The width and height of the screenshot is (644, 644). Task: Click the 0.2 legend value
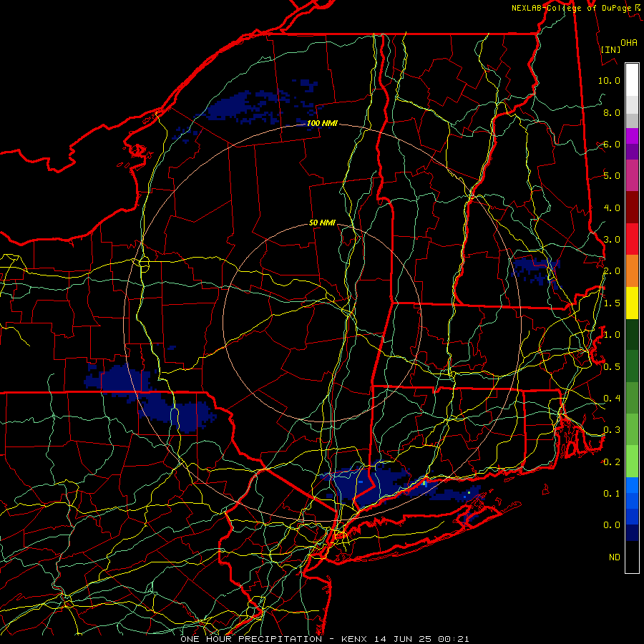(x=612, y=462)
